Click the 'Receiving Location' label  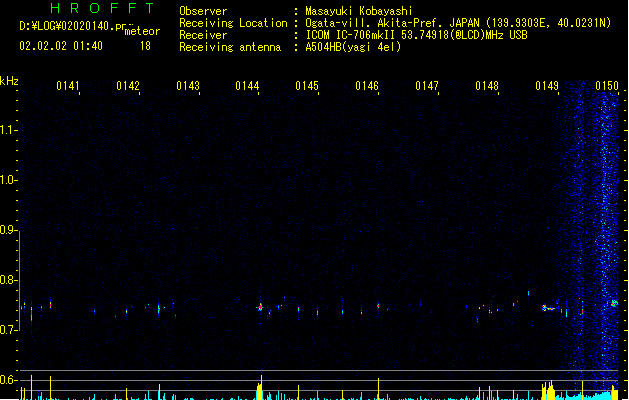click(233, 23)
